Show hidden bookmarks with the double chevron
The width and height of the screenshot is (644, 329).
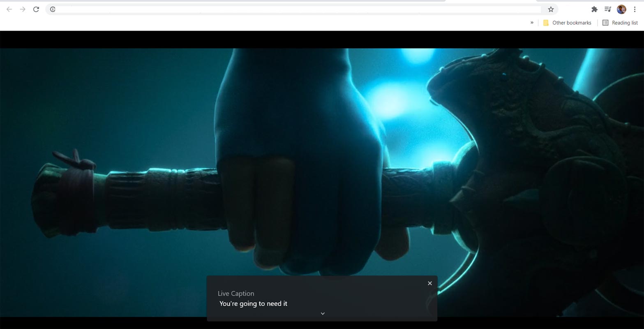pyautogui.click(x=532, y=23)
